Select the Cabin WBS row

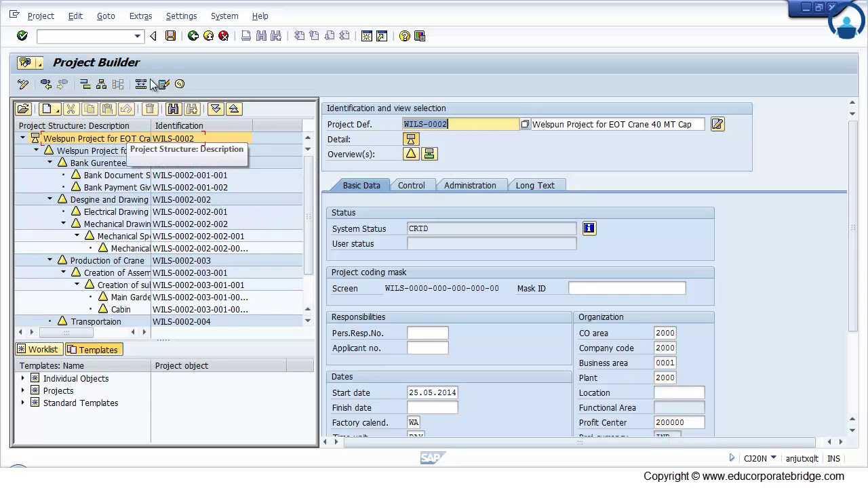coord(159,309)
